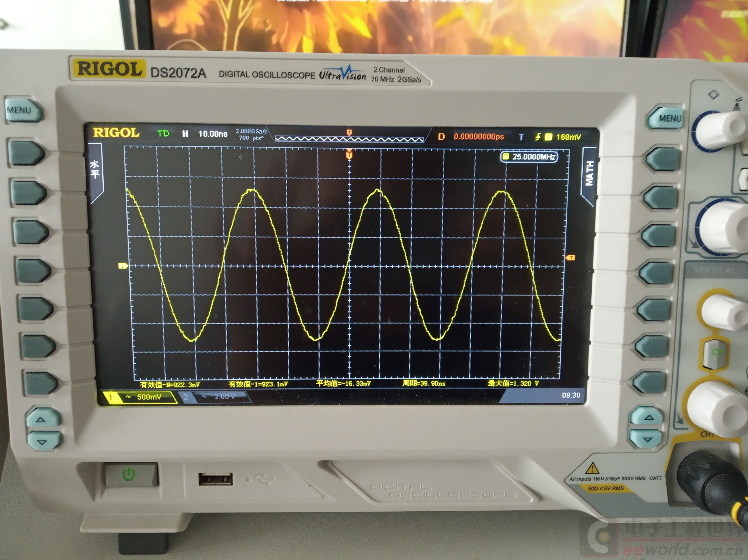Click the 有效值-N=922.3mV measurement
Image resolution: width=748 pixels, height=560 pixels.
coord(170,385)
